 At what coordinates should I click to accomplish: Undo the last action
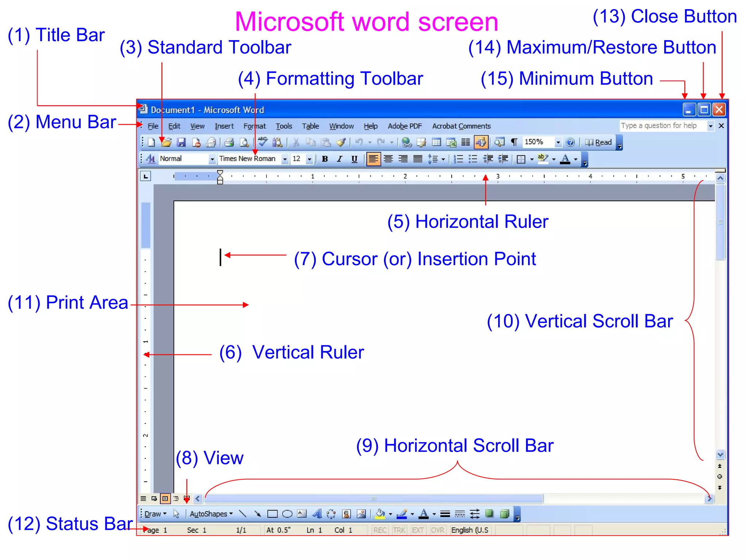359,143
